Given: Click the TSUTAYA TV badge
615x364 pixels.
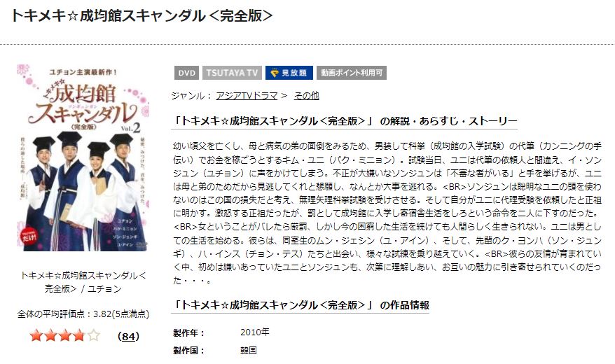Looking at the screenshot, I should (232, 73).
